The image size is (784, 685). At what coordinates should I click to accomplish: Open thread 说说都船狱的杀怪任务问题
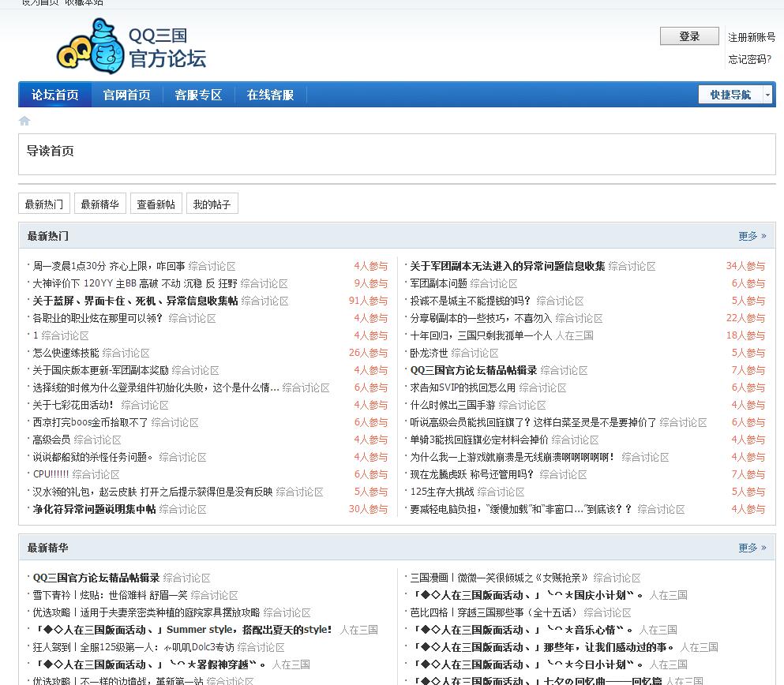tap(93, 457)
